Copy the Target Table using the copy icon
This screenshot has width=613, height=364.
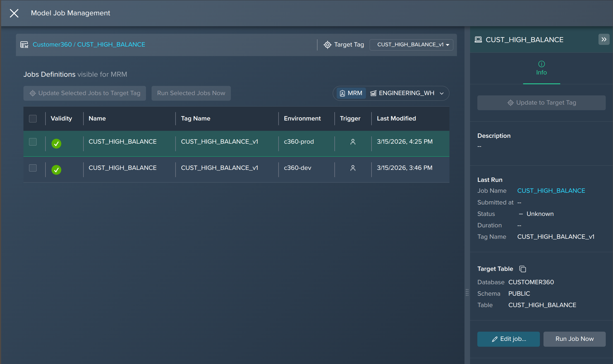522,269
